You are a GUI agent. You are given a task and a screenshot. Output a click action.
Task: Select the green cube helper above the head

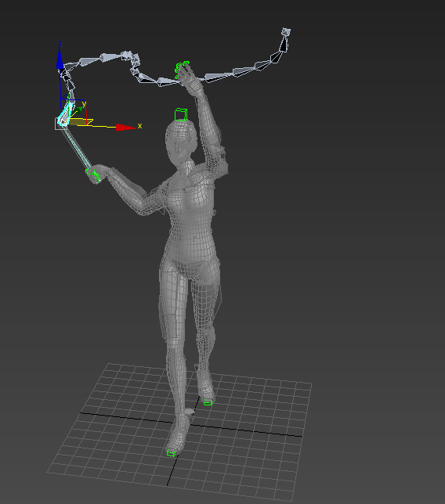181,114
